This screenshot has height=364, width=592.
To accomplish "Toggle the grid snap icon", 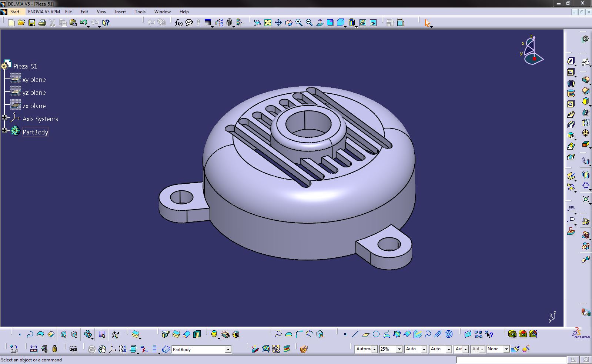I will (102, 335).
